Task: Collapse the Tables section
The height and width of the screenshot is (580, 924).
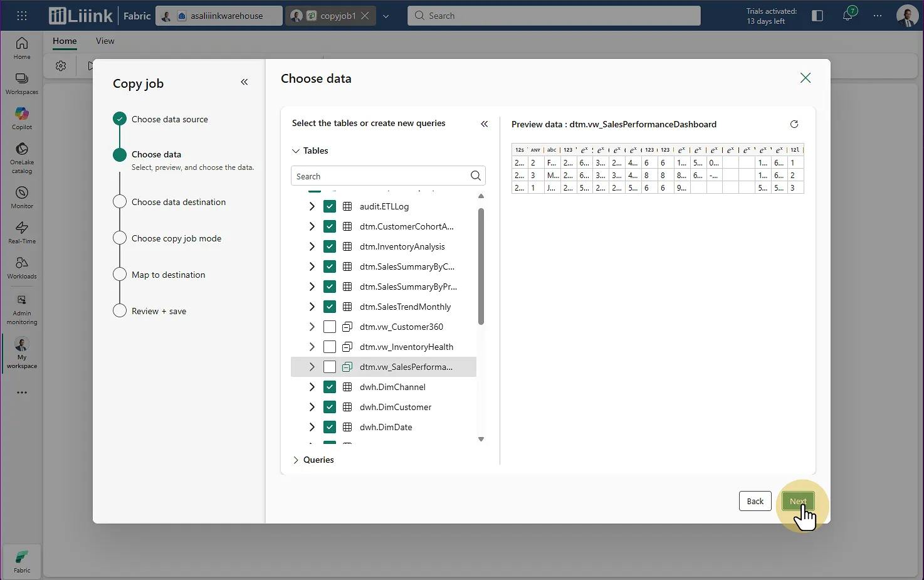Action: coord(296,151)
